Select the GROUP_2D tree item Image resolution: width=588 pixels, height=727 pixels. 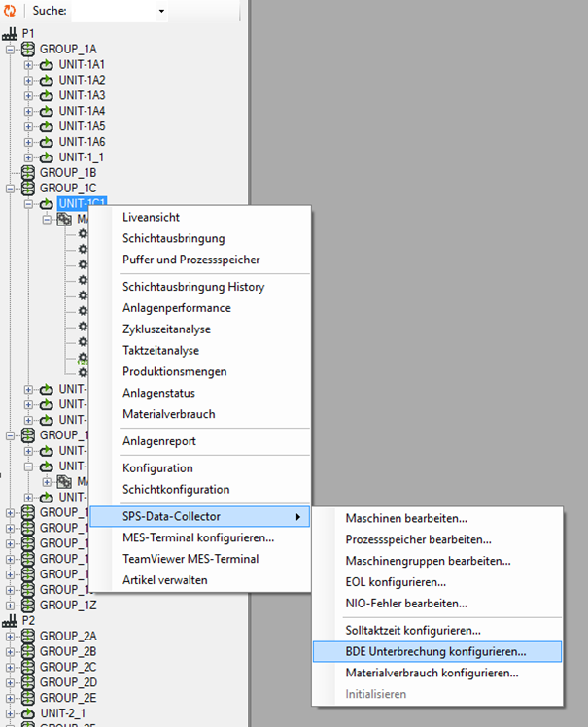(68, 682)
